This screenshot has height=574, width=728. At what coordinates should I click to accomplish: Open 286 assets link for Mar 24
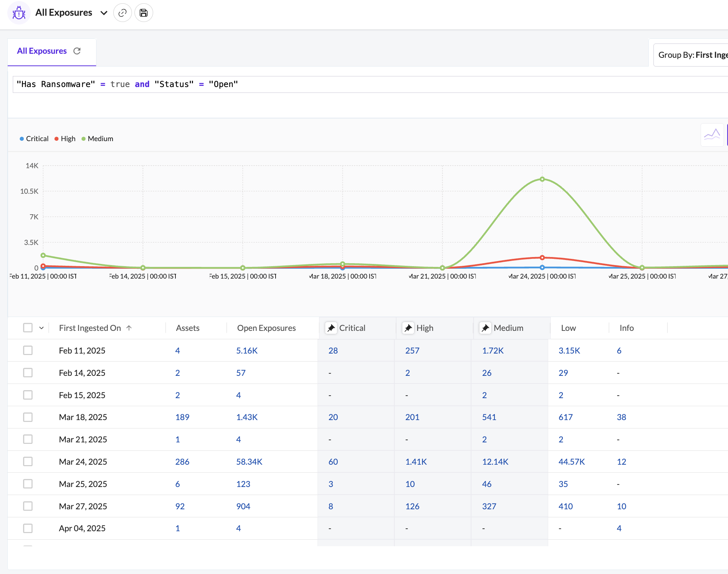pos(182,462)
